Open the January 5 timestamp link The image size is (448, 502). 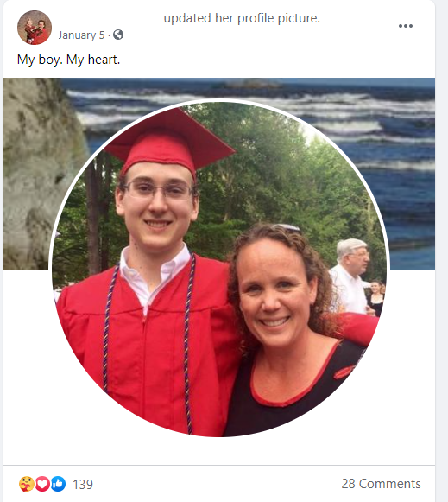click(x=81, y=35)
